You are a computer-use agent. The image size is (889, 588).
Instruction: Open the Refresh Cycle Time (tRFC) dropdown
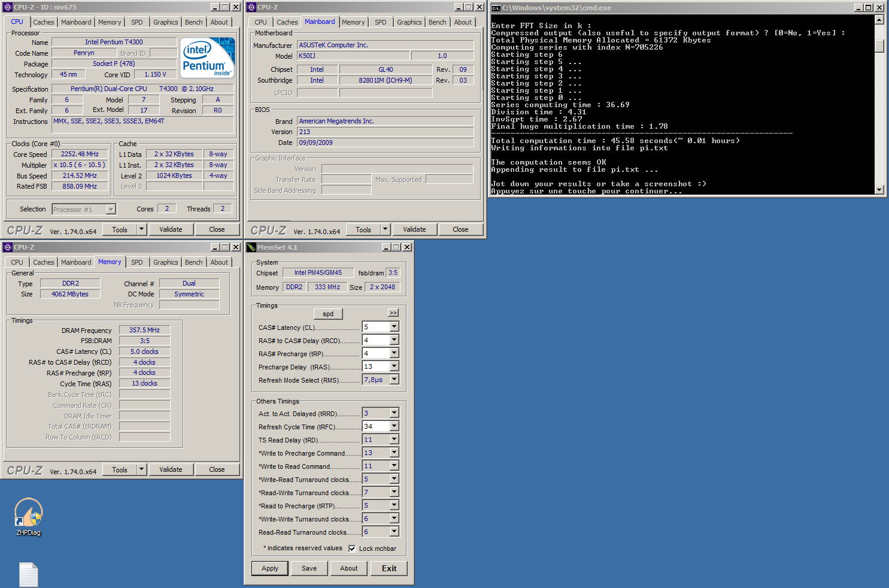click(x=394, y=426)
